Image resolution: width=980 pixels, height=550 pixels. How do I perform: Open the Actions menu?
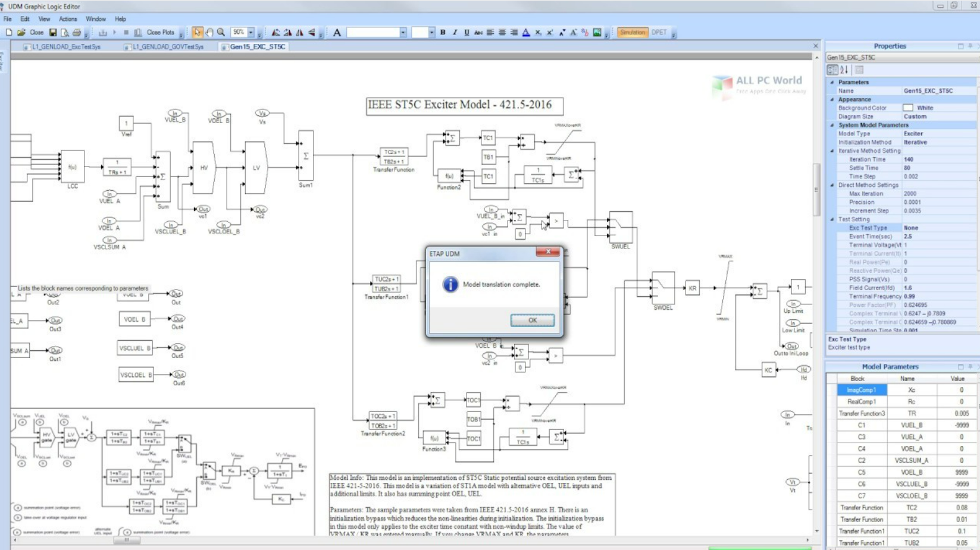[x=68, y=19]
